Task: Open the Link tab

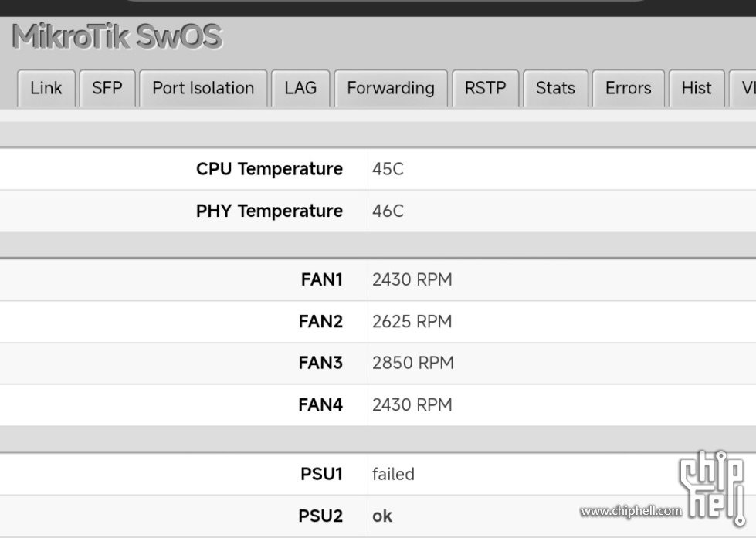Action: [46, 88]
